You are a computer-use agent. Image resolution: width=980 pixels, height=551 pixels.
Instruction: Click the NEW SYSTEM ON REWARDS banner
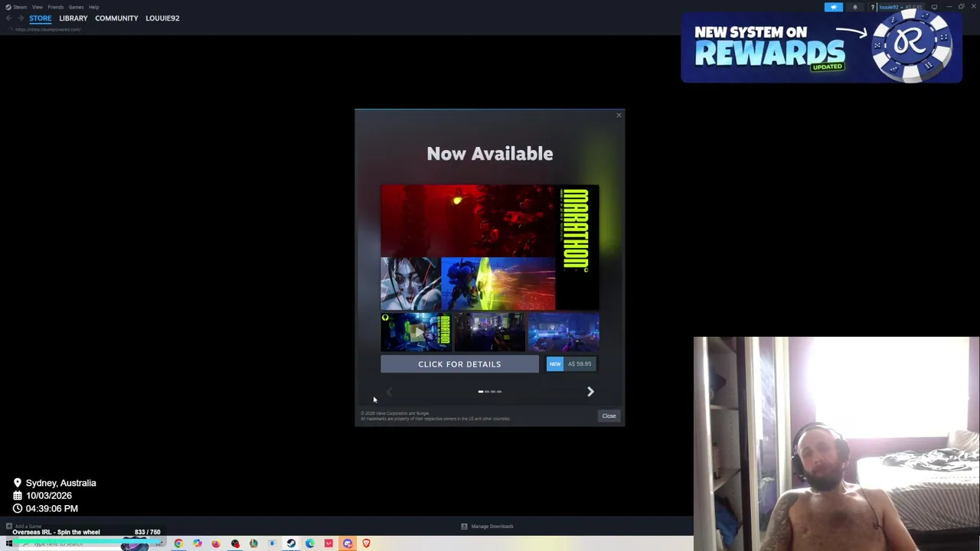[x=822, y=47]
